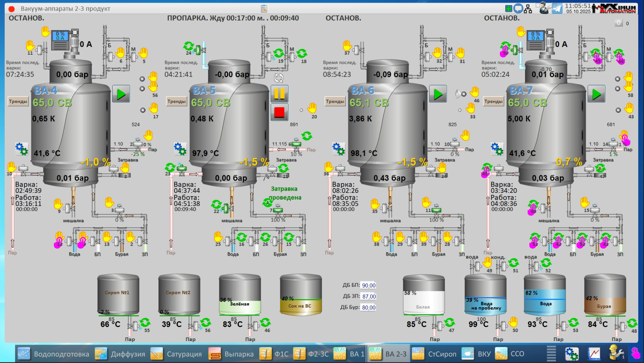Tick the checkbox on the Telegram icon
Viewport: 644px width, 363px height.
(553, 5)
